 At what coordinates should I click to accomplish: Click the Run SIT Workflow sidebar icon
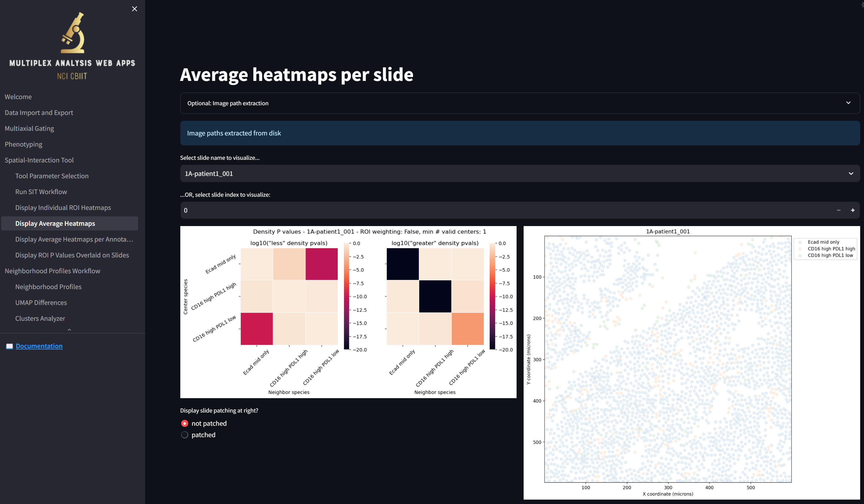(41, 191)
